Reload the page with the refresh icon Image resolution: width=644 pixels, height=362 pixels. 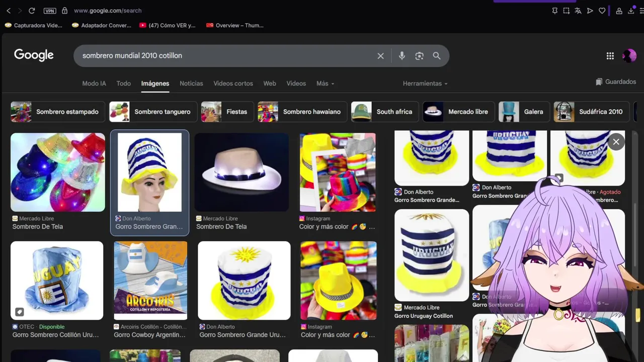click(32, 11)
